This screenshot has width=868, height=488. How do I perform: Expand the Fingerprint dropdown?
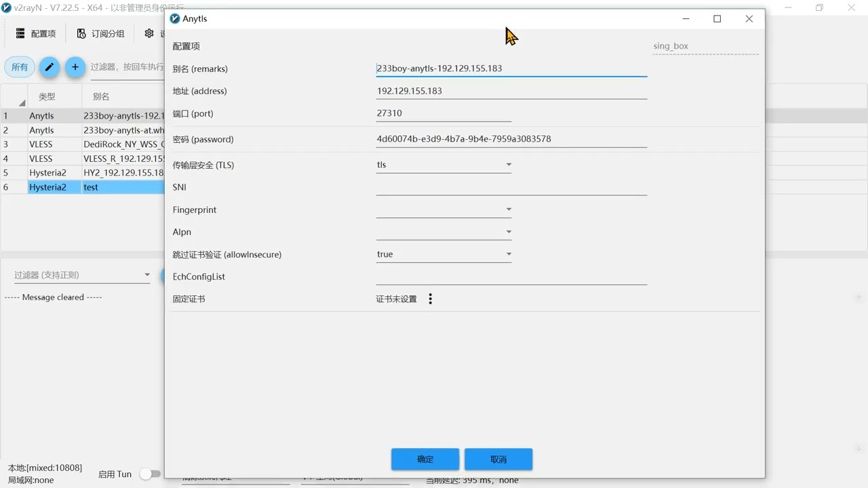(x=443, y=209)
